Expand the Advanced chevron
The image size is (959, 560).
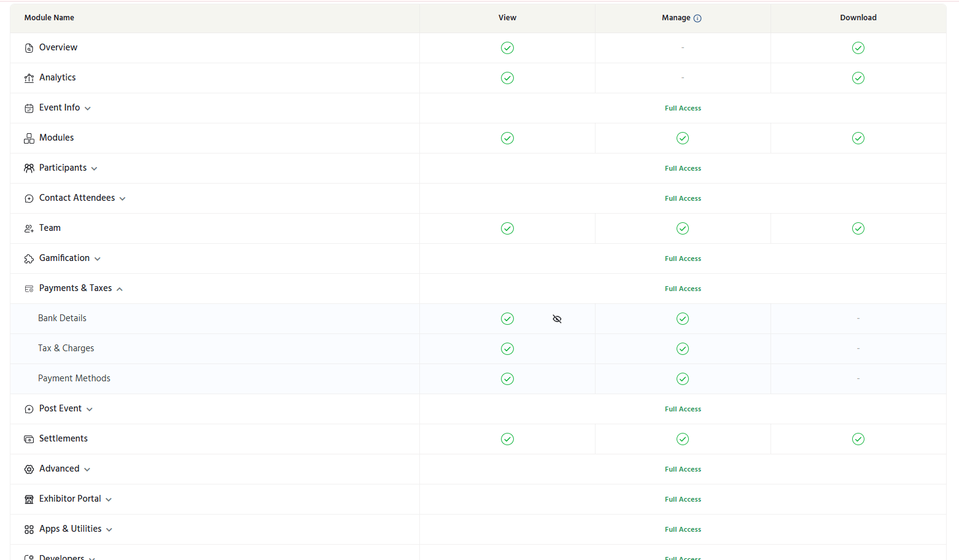click(x=87, y=470)
